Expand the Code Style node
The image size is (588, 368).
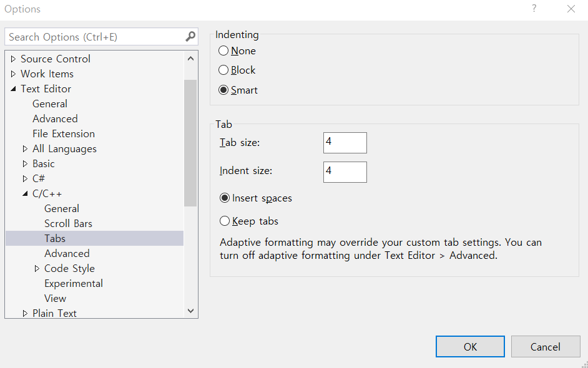coord(37,268)
